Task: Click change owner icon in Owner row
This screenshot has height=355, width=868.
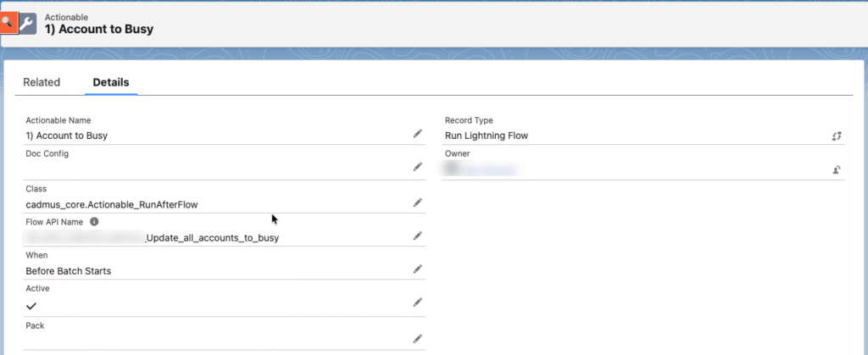Action: coord(837,169)
